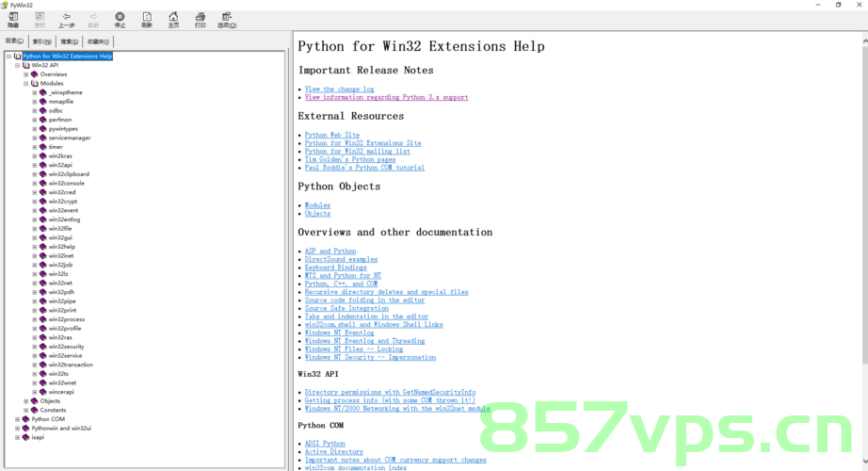Open the ADSI Python link
The height and width of the screenshot is (471, 868).
pyautogui.click(x=325, y=444)
